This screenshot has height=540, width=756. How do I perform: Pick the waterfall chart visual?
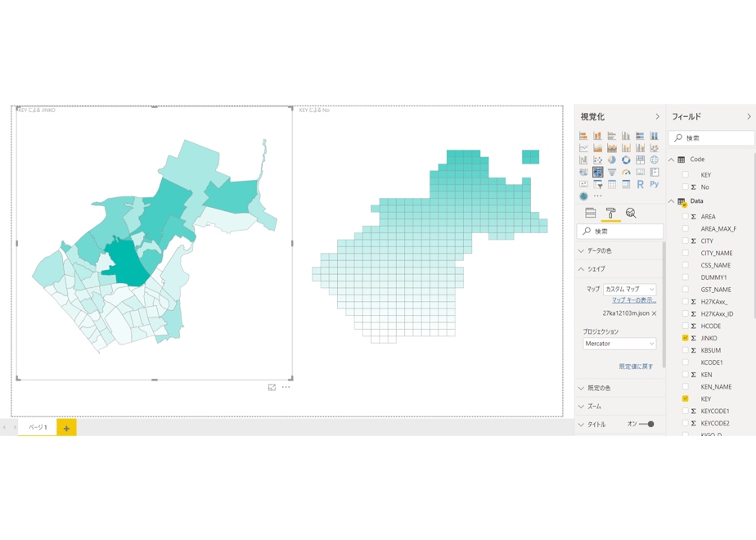coord(583,160)
